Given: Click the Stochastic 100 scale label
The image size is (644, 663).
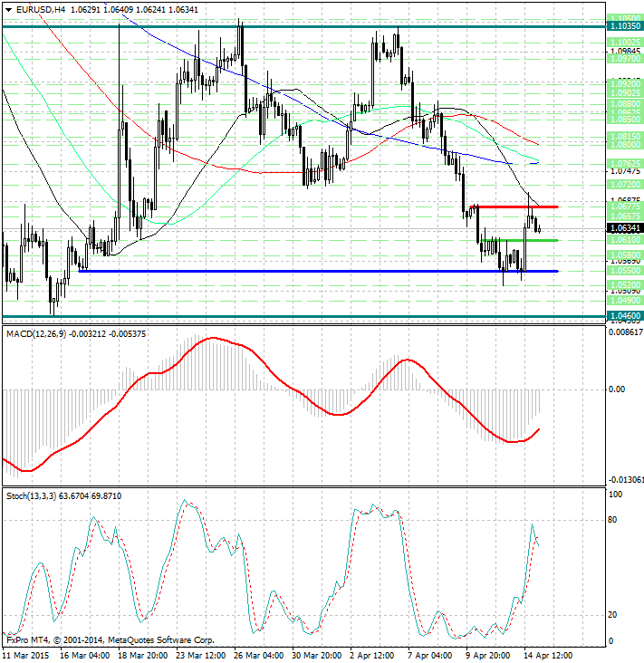Looking at the screenshot, I should point(615,495).
